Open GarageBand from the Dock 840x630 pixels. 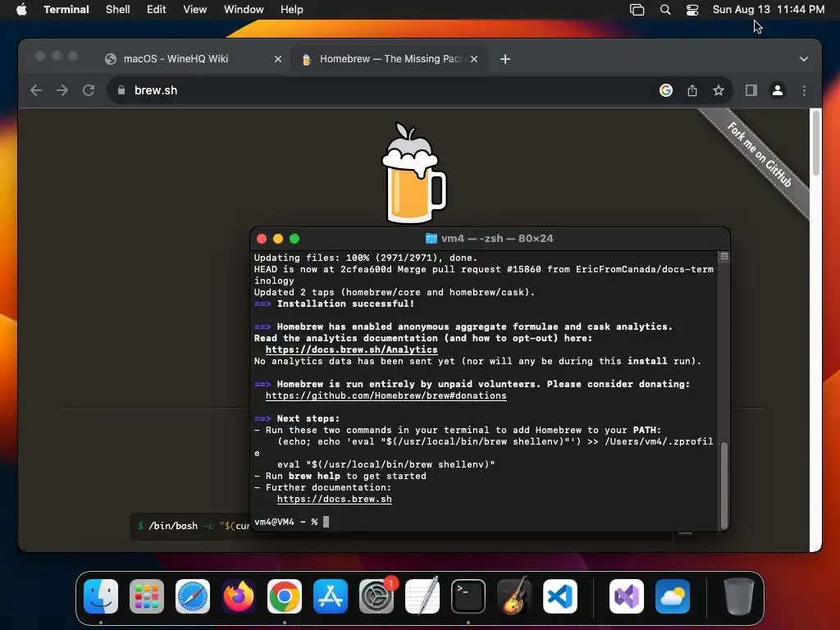[514, 596]
